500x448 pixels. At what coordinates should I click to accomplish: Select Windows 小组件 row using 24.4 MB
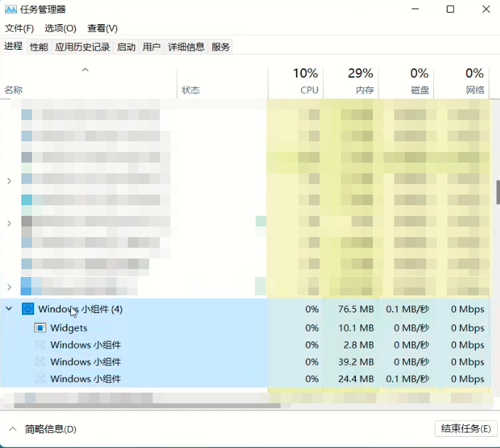[245, 378]
